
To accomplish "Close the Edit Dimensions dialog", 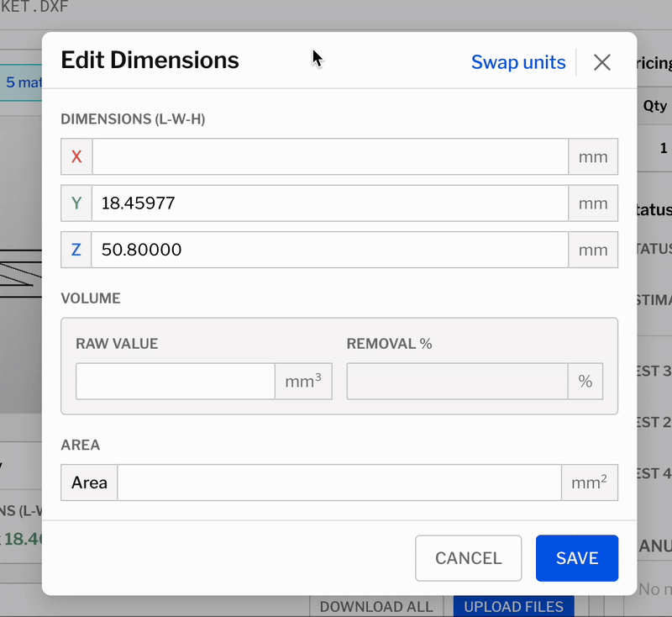I will (601, 62).
